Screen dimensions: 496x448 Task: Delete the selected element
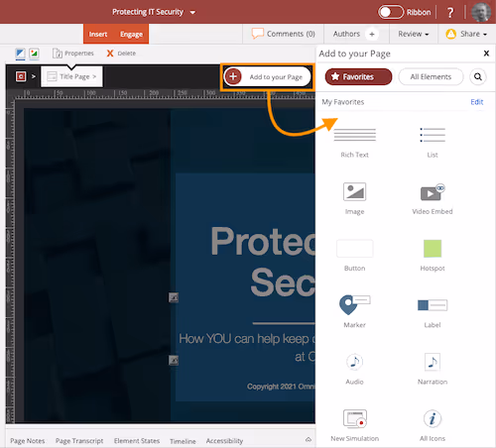[x=121, y=54]
